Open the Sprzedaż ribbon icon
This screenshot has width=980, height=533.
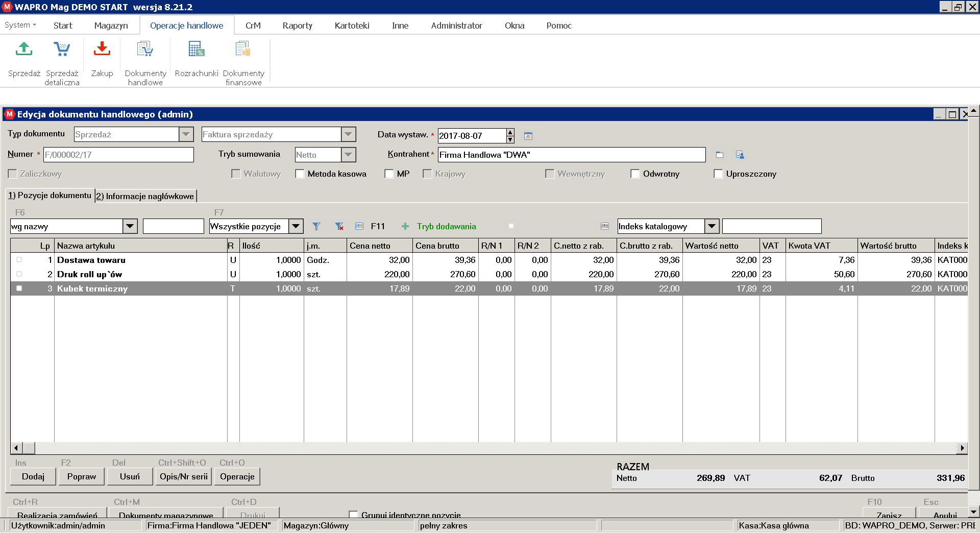(24, 49)
